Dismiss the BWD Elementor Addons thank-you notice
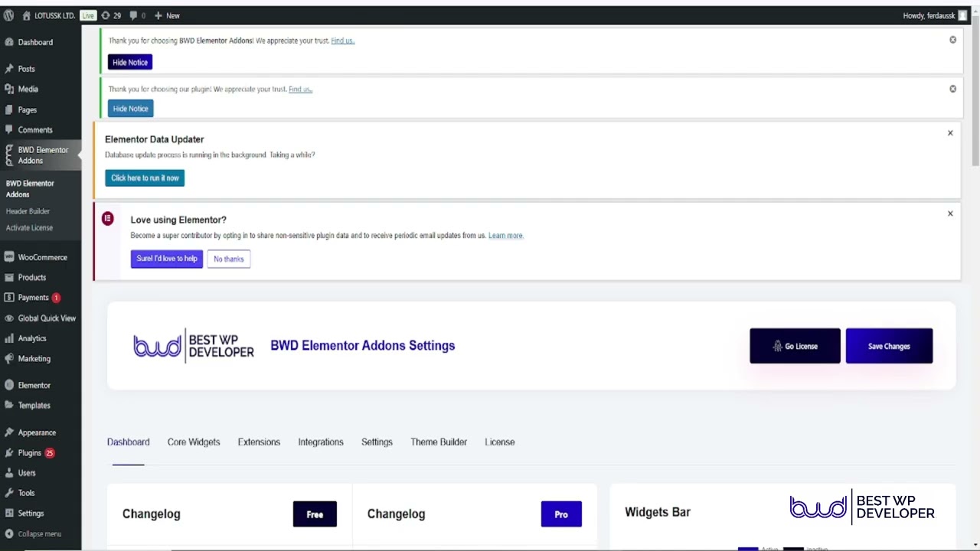Viewport: 980px width, 551px height. pyautogui.click(x=952, y=40)
